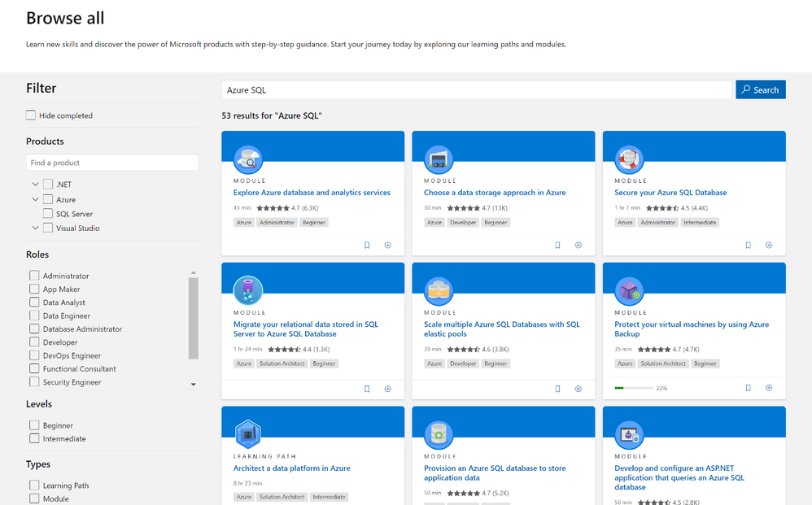Click the 'Protect your virtual machines' badge icon
Screen dimensions: 812x505
tap(629, 291)
